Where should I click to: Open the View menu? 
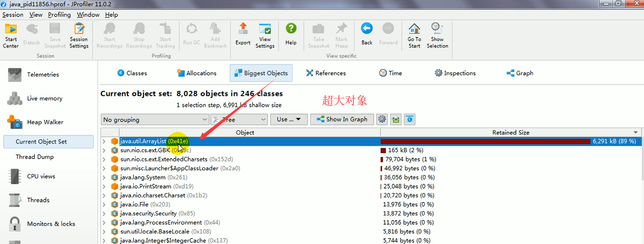[36, 14]
